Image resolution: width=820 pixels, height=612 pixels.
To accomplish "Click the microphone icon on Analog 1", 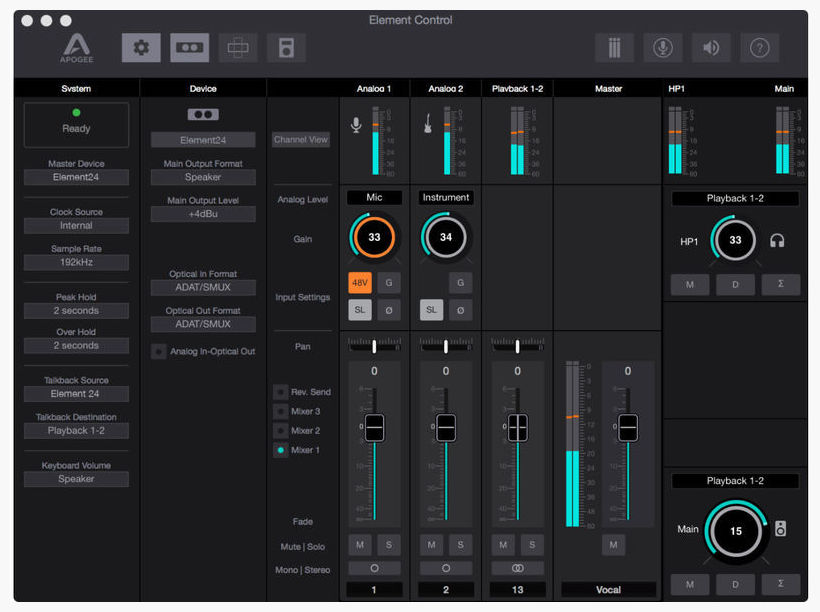I will pos(356,125).
